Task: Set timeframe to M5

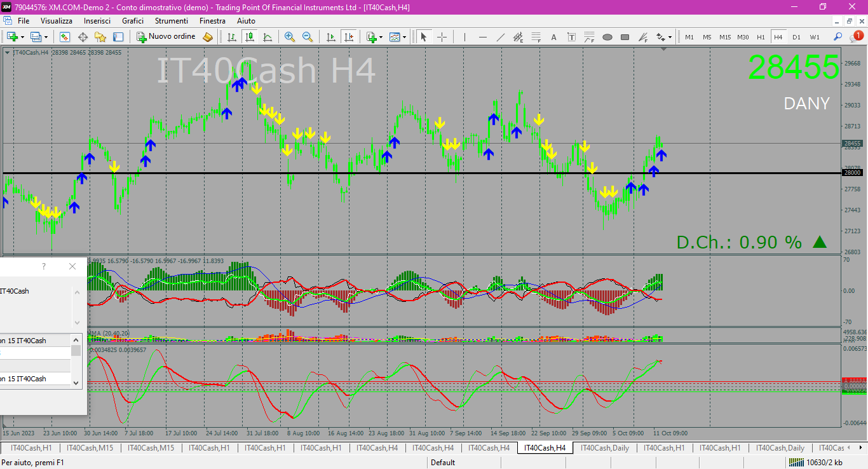Action: pos(707,37)
